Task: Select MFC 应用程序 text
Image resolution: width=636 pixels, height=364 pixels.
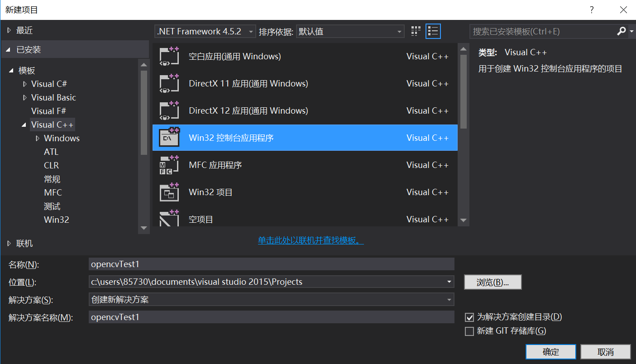Action: (215, 165)
